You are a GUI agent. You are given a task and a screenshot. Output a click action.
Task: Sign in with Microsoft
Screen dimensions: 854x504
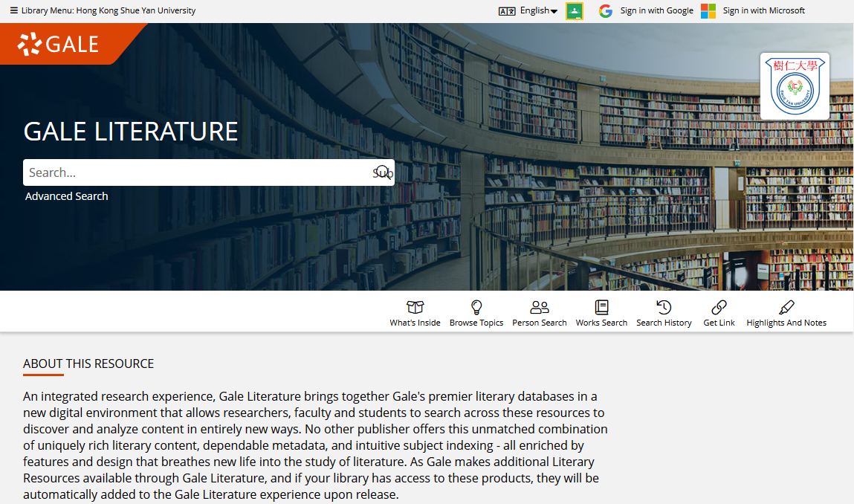pyautogui.click(x=754, y=10)
